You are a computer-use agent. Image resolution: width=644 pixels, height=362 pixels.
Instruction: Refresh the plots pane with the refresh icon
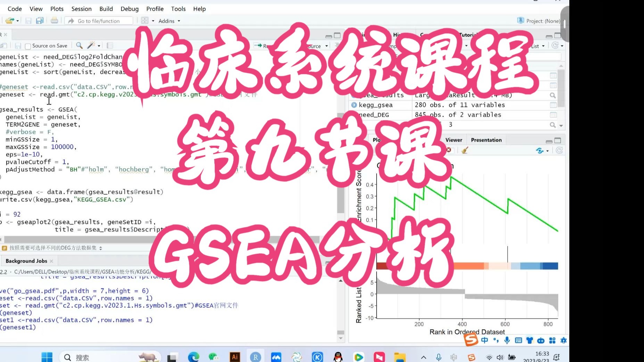point(559,150)
